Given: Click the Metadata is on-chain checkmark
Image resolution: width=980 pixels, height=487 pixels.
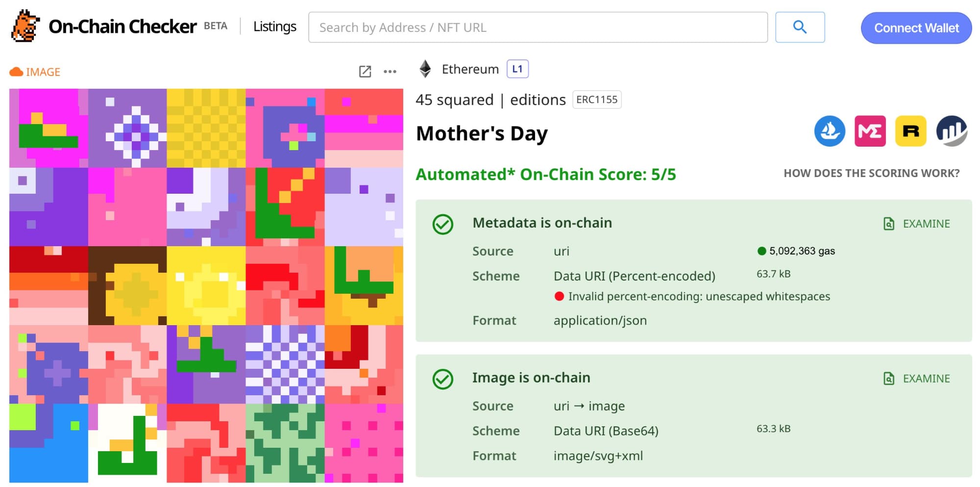Looking at the screenshot, I should point(443,224).
